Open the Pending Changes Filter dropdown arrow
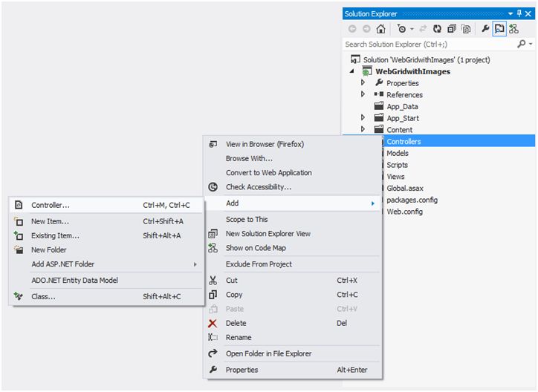This screenshot has width=538, height=392. pyautogui.click(x=412, y=29)
